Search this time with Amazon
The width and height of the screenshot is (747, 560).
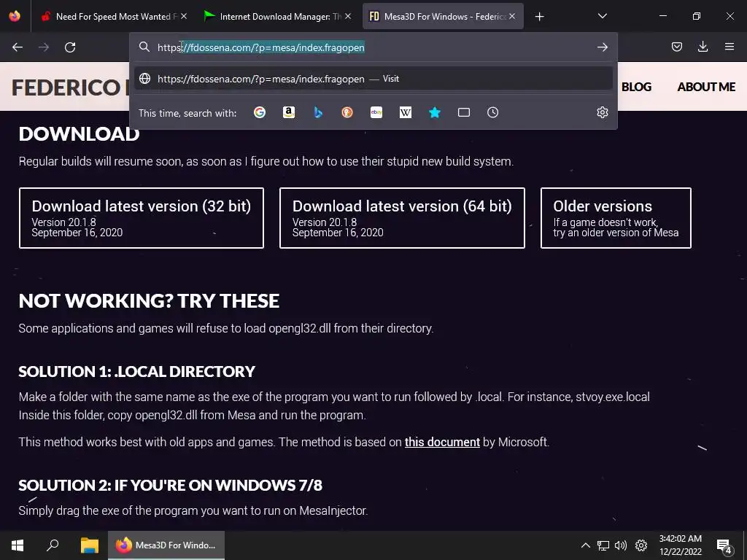pyautogui.click(x=289, y=112)
